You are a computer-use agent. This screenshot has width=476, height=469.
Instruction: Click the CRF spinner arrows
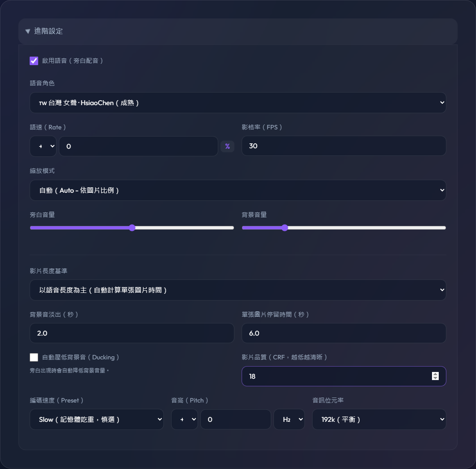[435, 376]
